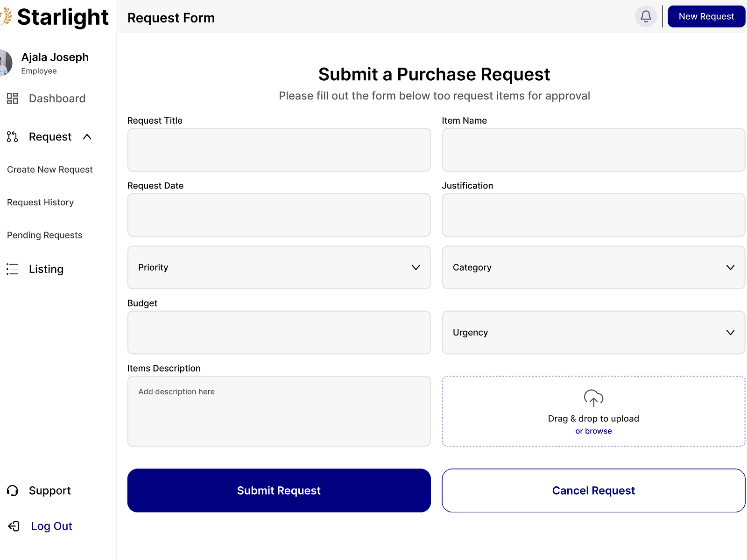
Task: Open Ajala Joseph's profile picture
Action: click(5, 63)
